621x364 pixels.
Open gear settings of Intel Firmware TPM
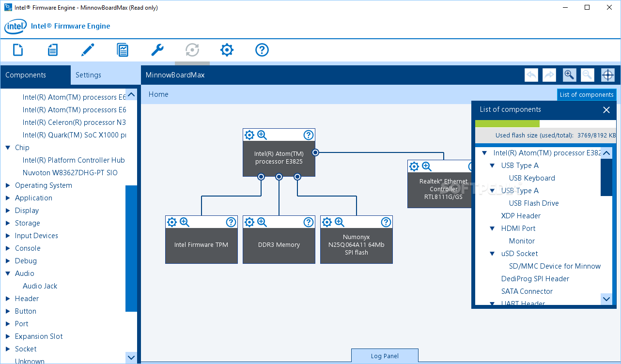[x=172, y=222]
